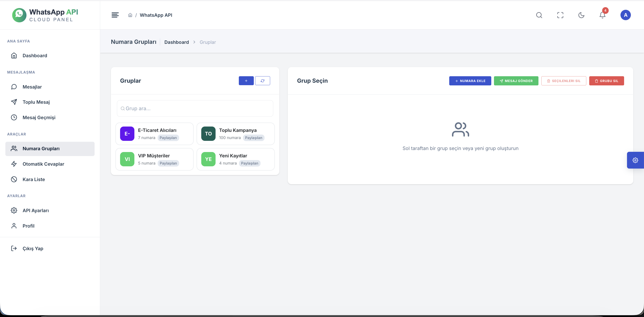Viewport: 644px width, 317px height.
Task: Click the MESAJ GÖNDER button
Action: [x=516, y=81]
